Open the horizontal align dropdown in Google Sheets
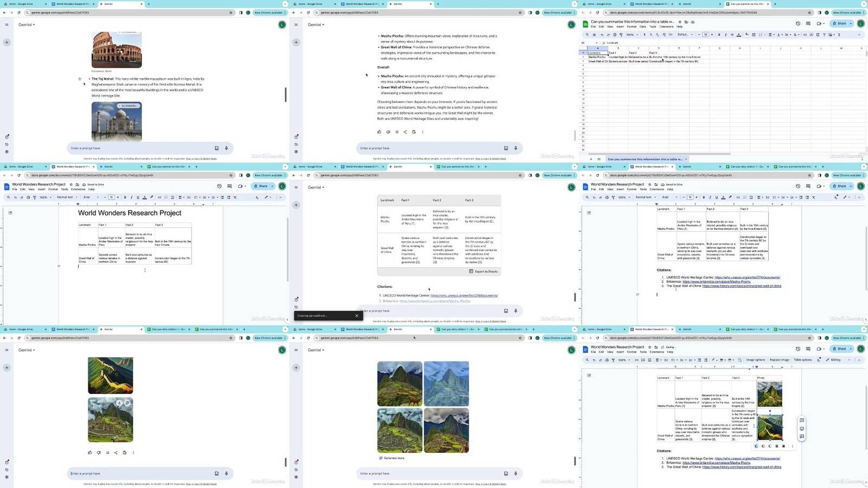This screenshot has height=488, width=868. [x=770, y=35]
